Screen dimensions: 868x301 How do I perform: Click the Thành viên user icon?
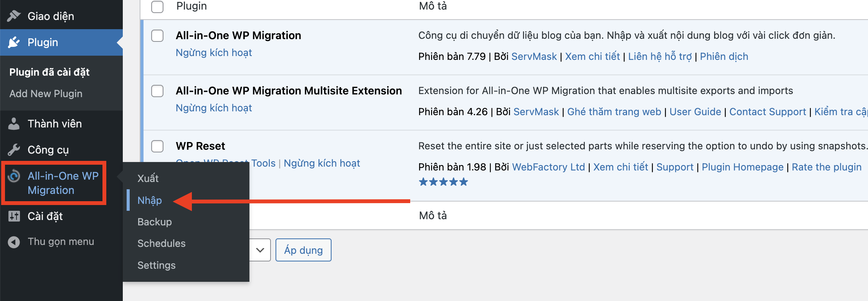coord(14,124)
